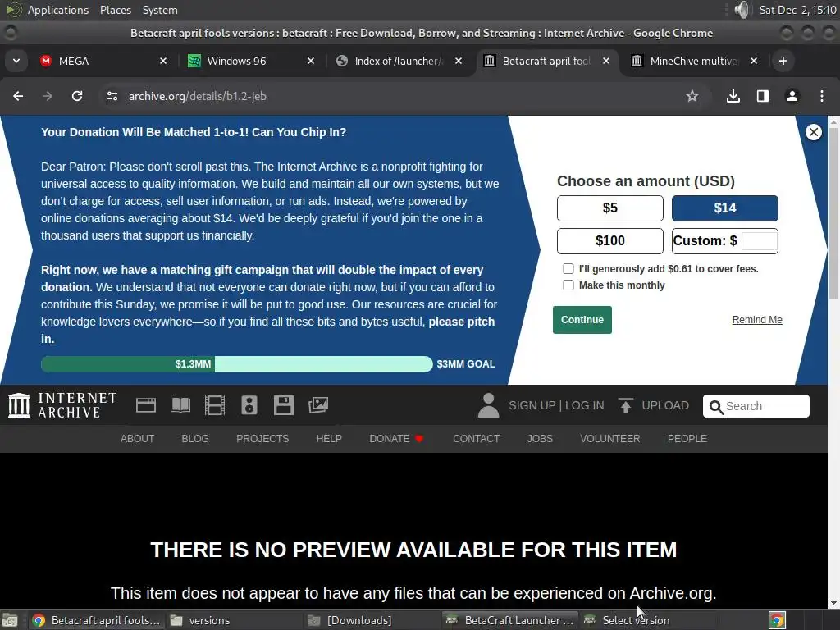840x630 pixels.
Task: Open the HELP nav link
Action: point(329,439)
